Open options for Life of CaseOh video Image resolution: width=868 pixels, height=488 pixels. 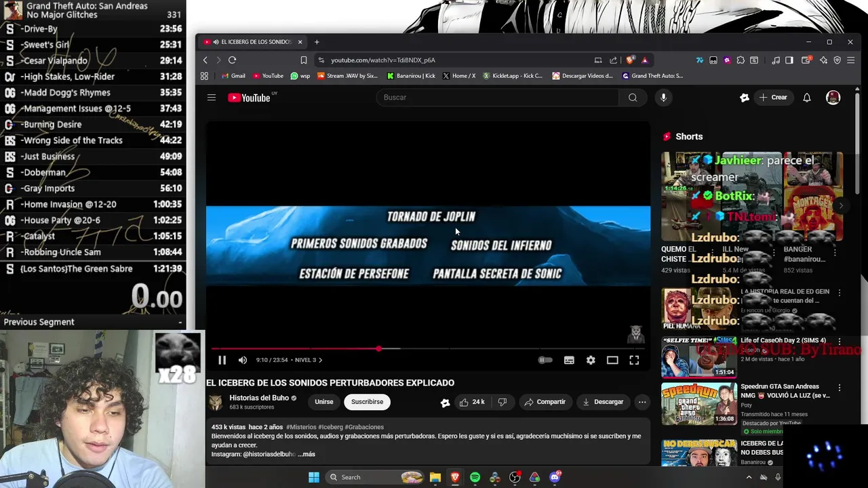coord(840,341)
